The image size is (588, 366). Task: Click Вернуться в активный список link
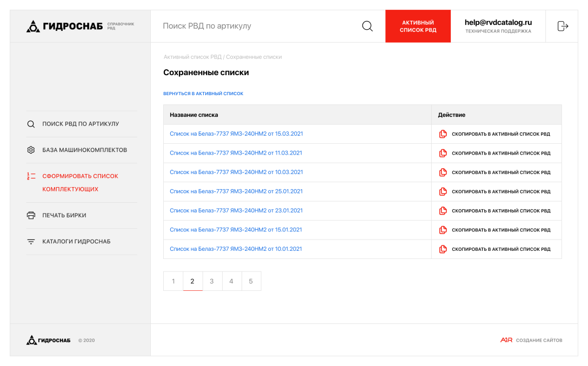click(203, 94)
